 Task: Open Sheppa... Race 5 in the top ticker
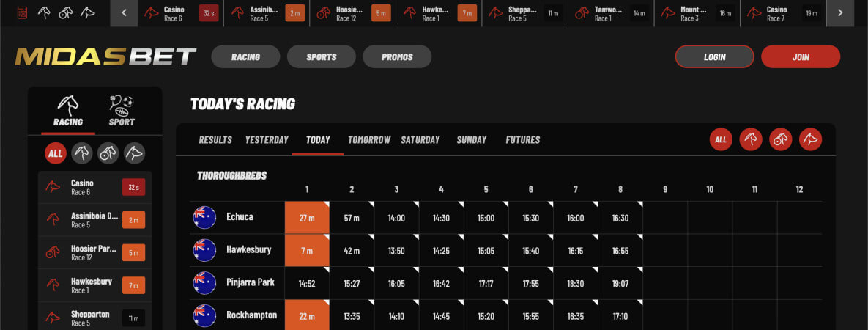[x=524, y=13]
